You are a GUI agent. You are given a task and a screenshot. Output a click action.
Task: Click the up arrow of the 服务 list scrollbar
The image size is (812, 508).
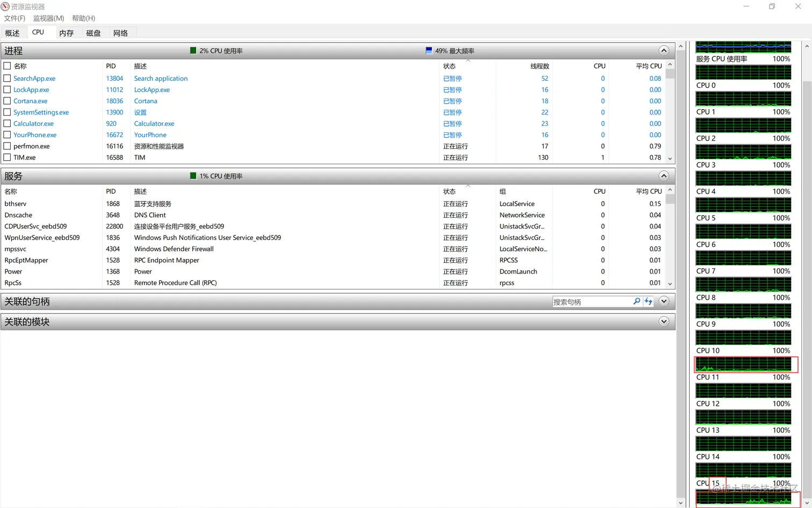(x=670, y=190)
